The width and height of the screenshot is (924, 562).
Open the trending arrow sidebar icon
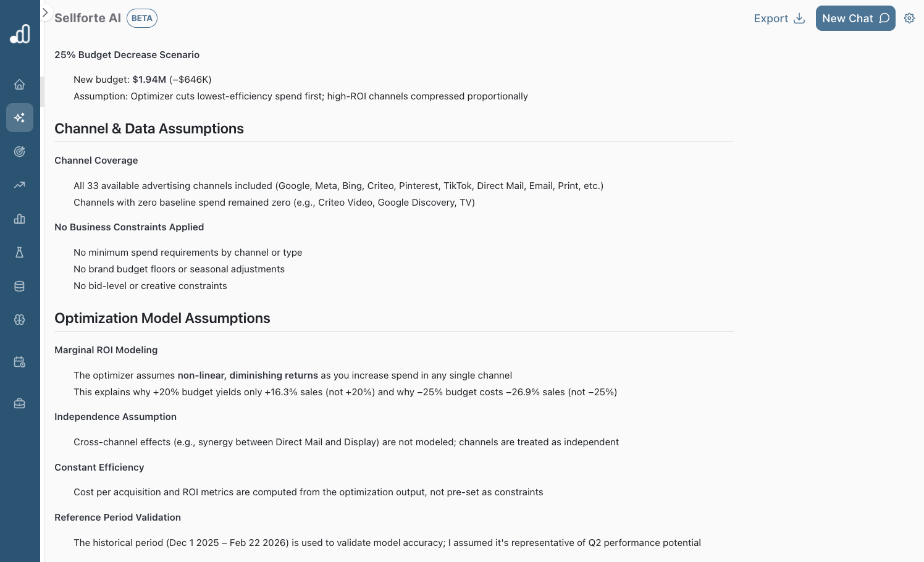pos(20,185)
